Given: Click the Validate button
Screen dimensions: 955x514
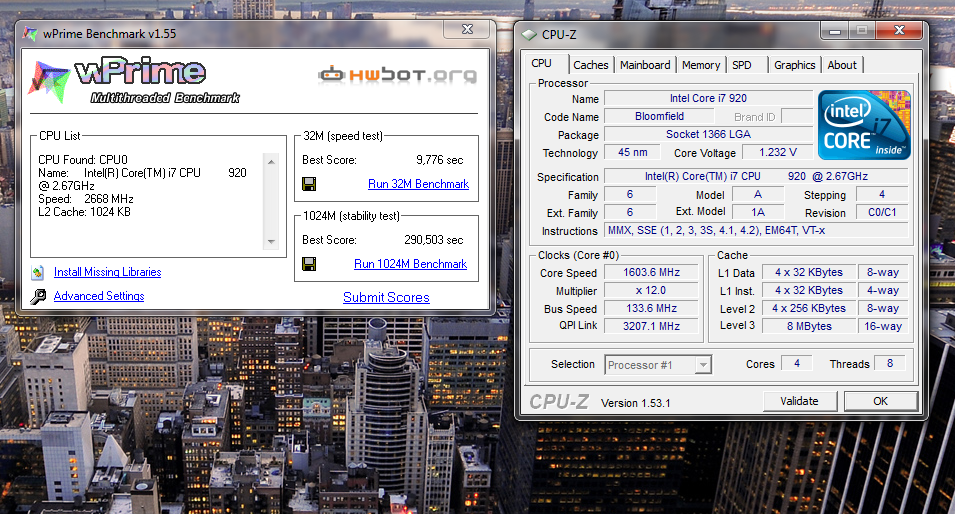Looking at the screenshot, I should pos(800,401).
